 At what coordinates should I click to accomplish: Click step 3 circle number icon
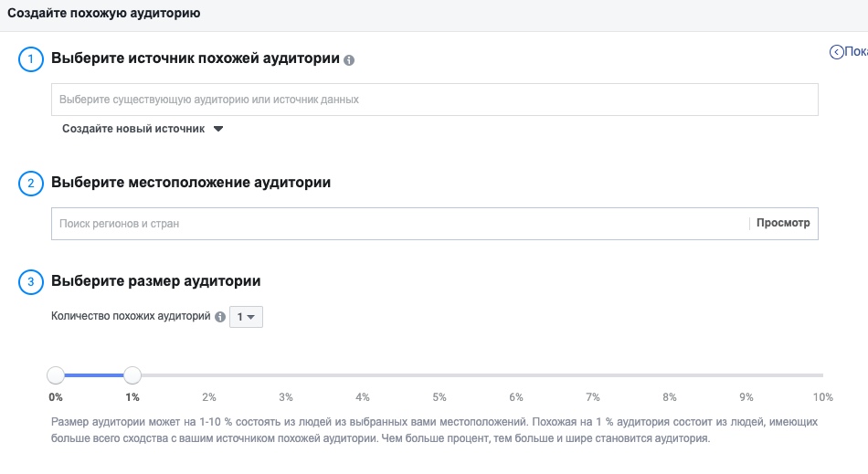(x=31, y=281)
